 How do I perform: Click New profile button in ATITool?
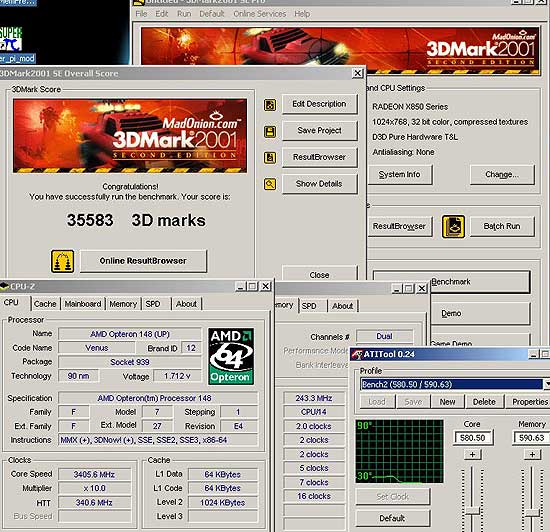tap(448, 402)
